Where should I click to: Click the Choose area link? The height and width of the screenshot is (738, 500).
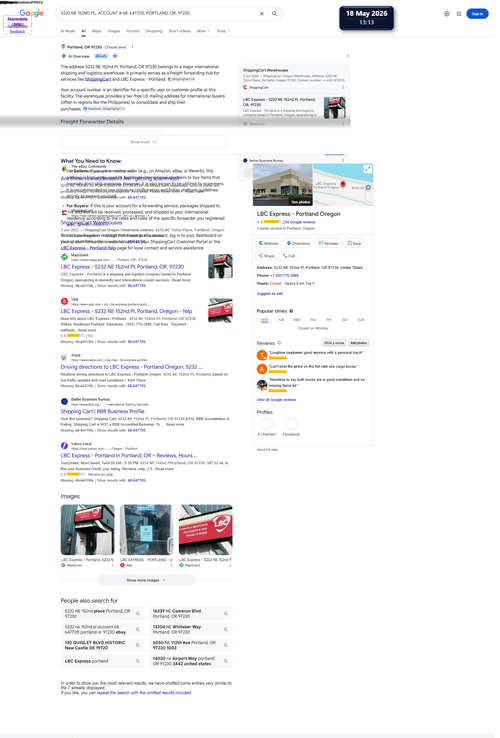(115, 47)
